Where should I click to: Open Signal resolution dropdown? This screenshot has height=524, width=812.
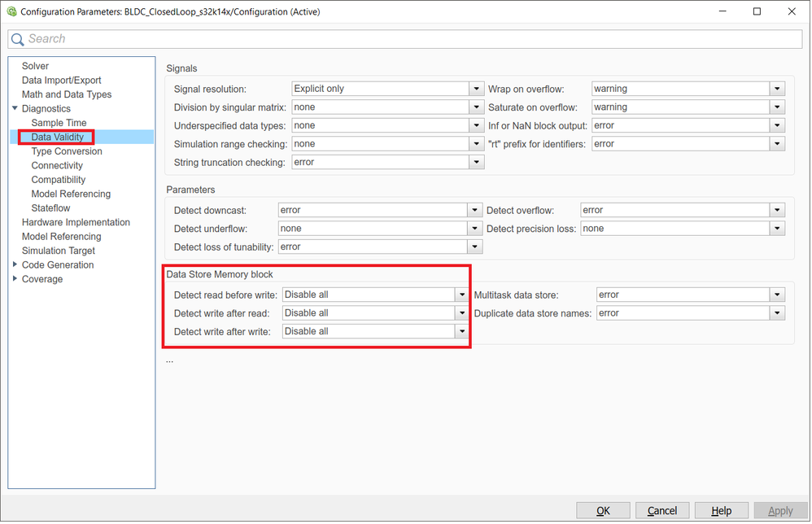pyautogui.click(x=476, y=90)
